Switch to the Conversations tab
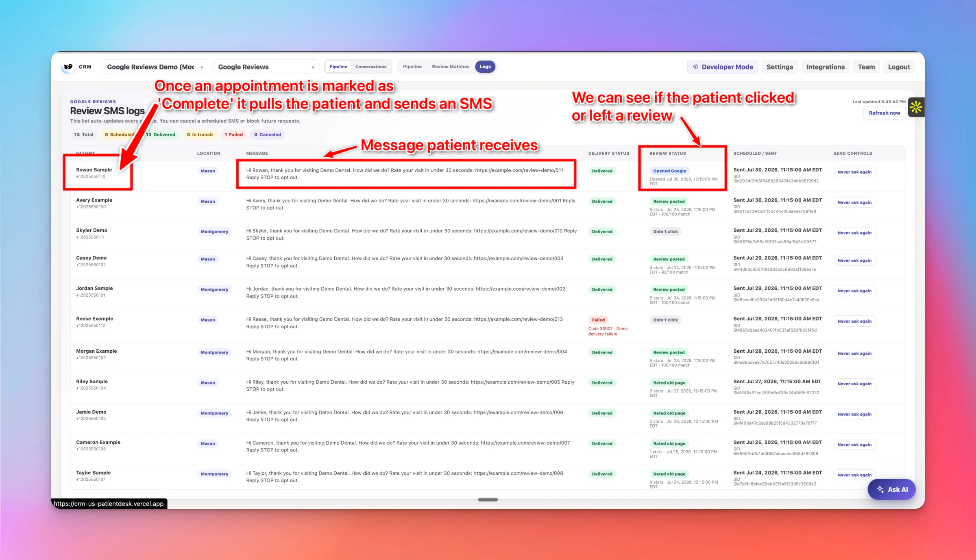 371,67
